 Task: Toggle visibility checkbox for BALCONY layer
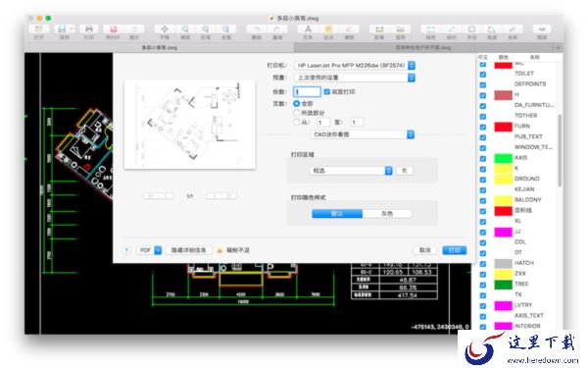click(483, 200)
